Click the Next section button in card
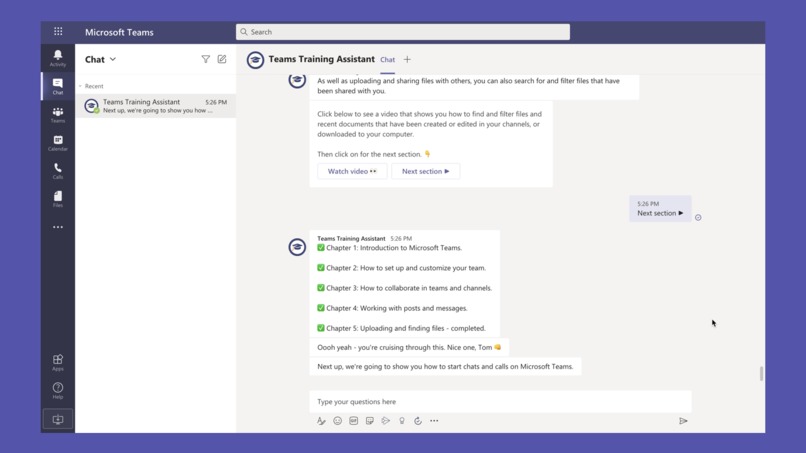806x453 pixels. 426,171
